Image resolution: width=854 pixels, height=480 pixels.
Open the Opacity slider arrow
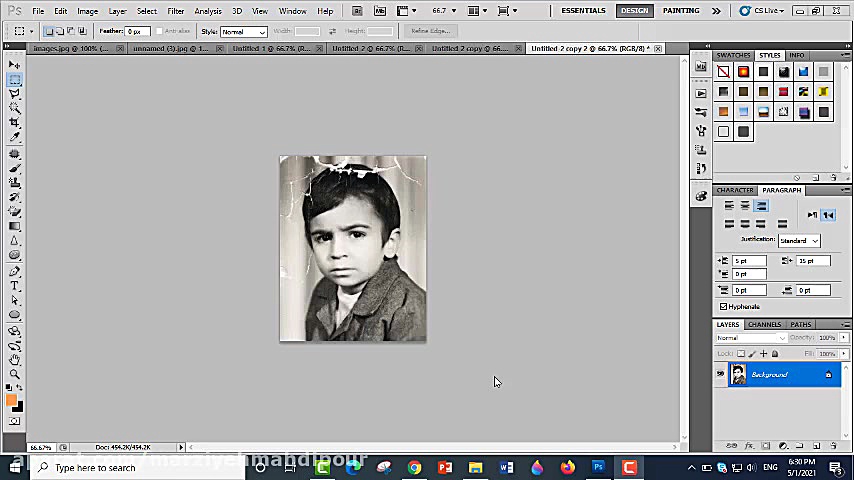point(844,338)
